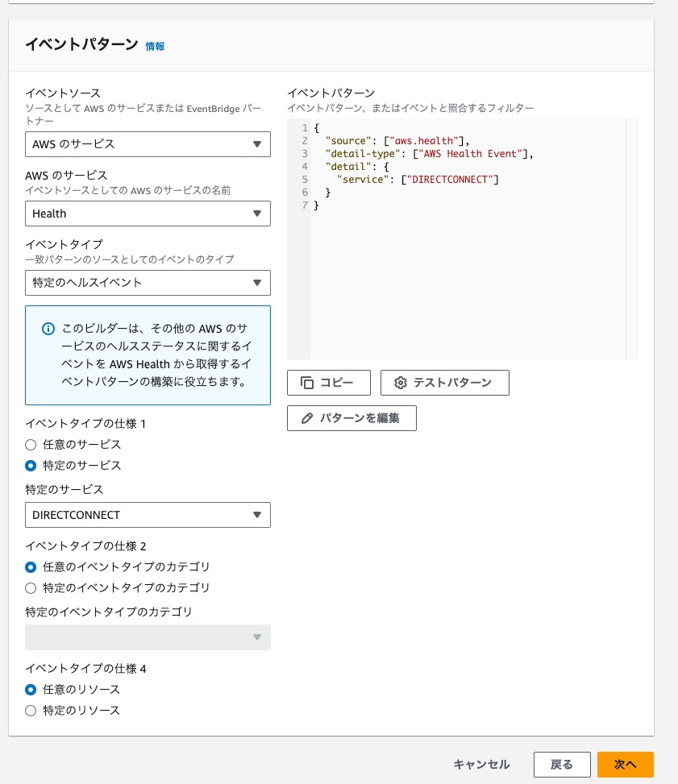Choose 特定のイベントタイプのカテゴリ radio
Screen dimensions: 678x784
(31, 588)
